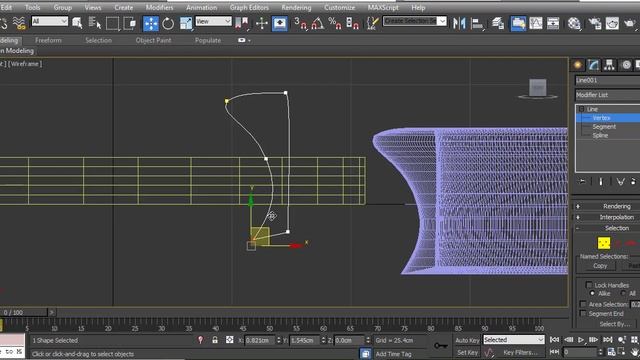Image resolution: width=640 pixels, height=360 pixels.
Task: Open the Modify command panel tab
Action: click(x=593, y=64)
